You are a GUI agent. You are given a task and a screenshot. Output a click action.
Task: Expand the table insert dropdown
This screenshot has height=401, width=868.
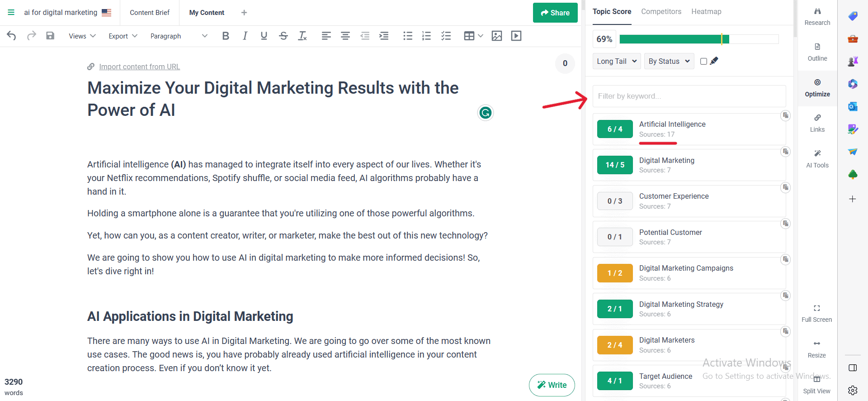pos(481,36)
